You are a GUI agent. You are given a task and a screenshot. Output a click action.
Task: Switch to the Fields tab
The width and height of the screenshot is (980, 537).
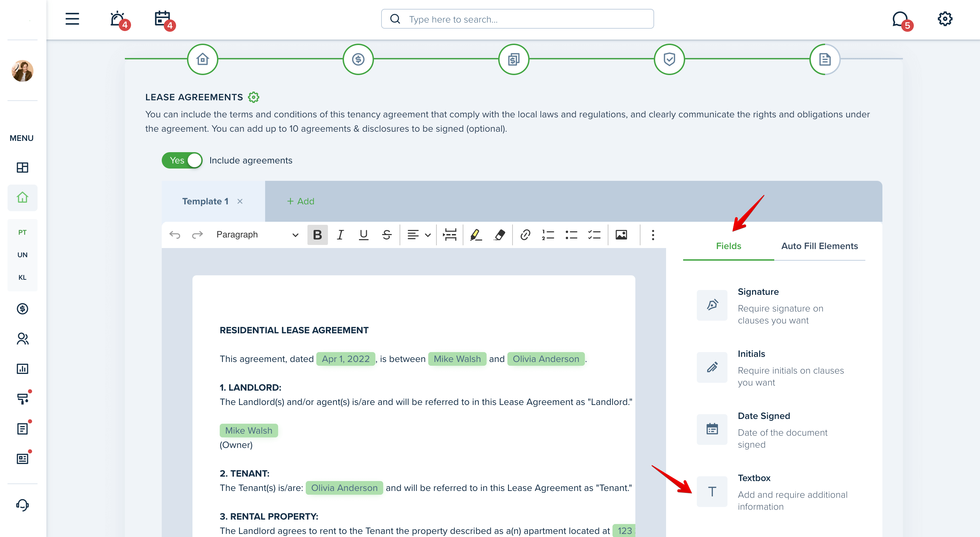(728, 246)
